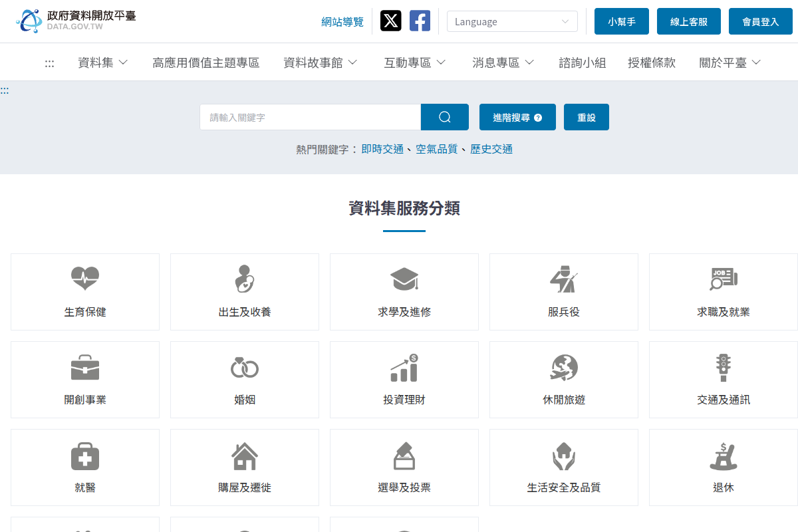The image size is (798, 532).
Task: Click the 進階搜尋 advanced search button
Action: [x=517, y=117]
